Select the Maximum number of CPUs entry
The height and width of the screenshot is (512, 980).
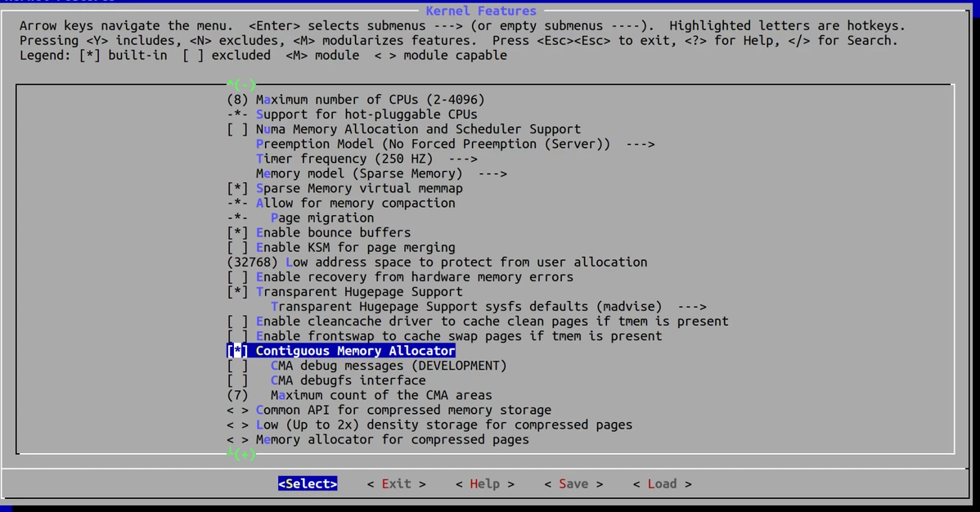356,100
